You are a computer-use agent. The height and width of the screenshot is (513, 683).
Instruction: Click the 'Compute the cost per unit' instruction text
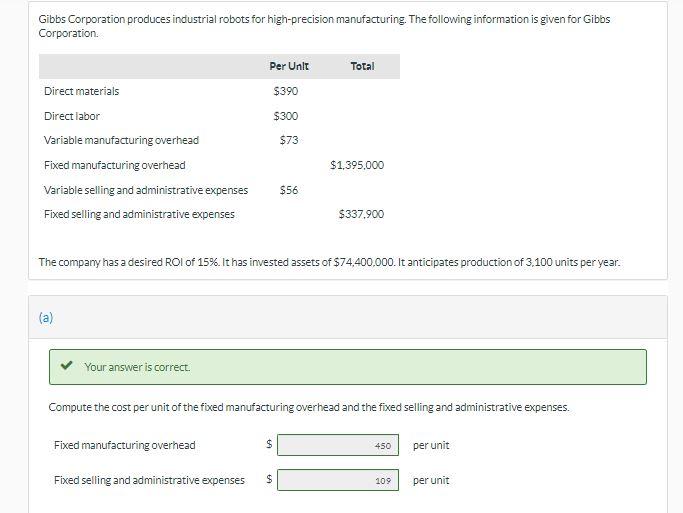click(x=309, y=408)
